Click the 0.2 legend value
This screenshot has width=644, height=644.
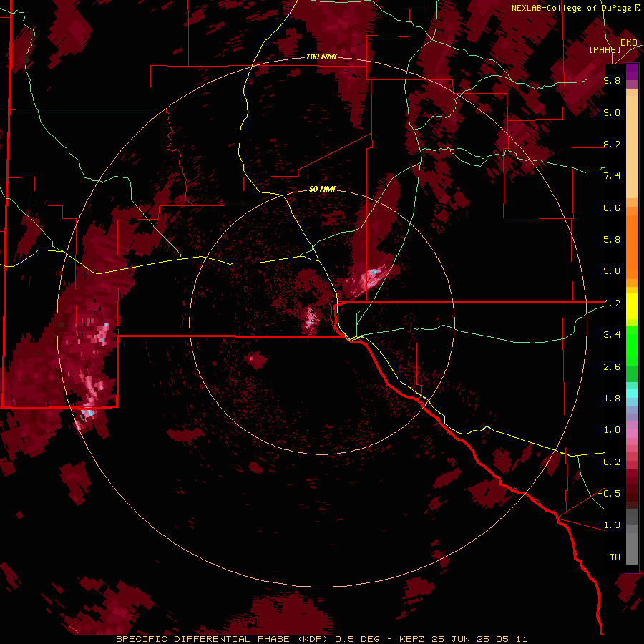(x=612, y=462)
